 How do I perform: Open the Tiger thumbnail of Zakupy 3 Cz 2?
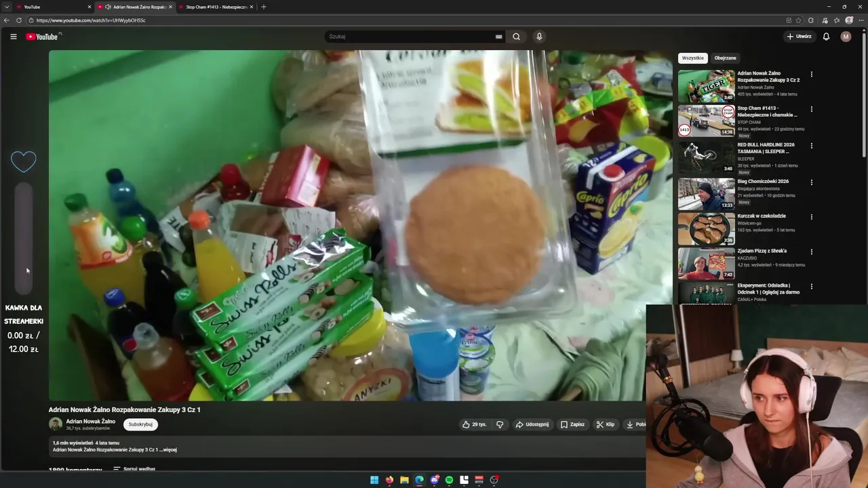point(706,86)
